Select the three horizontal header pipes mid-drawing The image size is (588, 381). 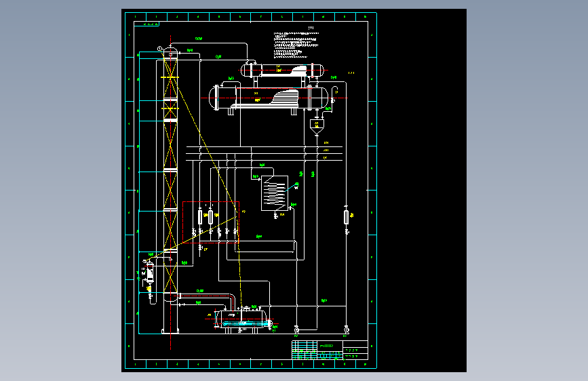coord(264,153)
